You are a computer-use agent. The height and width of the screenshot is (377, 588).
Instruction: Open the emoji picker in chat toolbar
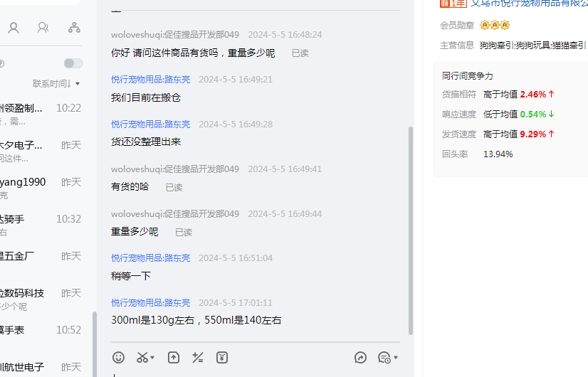pyautogui.click(x=118, y=358)
